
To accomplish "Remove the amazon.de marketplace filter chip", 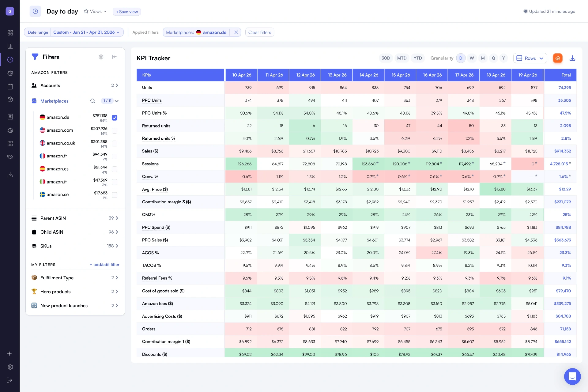I will 236,32.
